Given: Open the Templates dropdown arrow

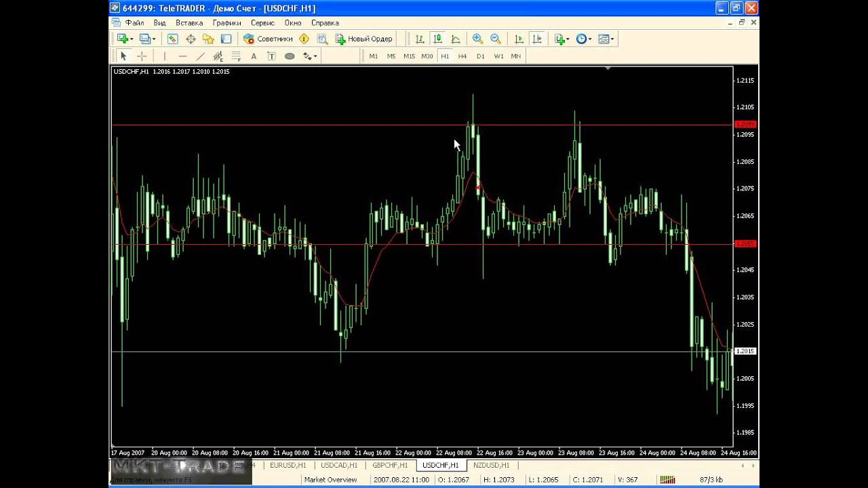Looking at the screenshot, I should (x=612, y=39).
